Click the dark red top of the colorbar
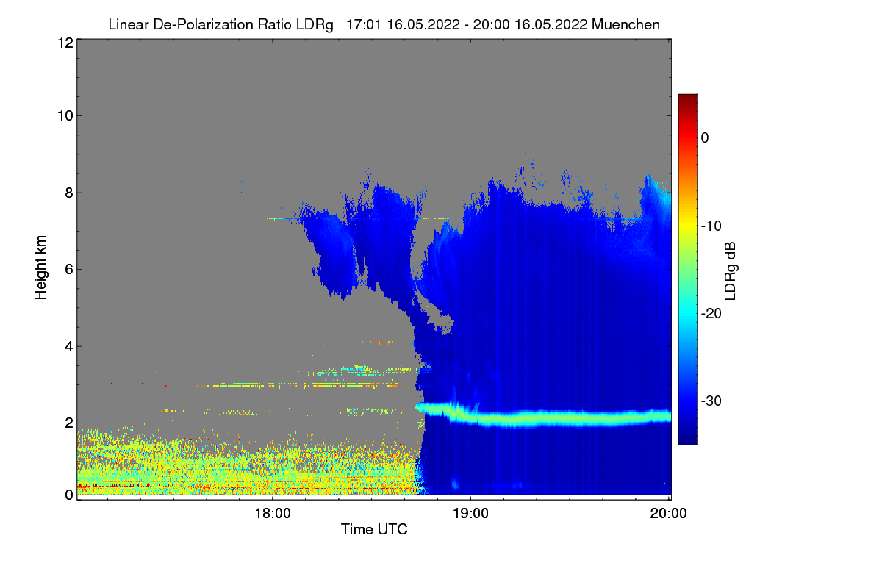The height and width of the screenshot is (588, 882). pyautogui.click(x=687, y=99)
